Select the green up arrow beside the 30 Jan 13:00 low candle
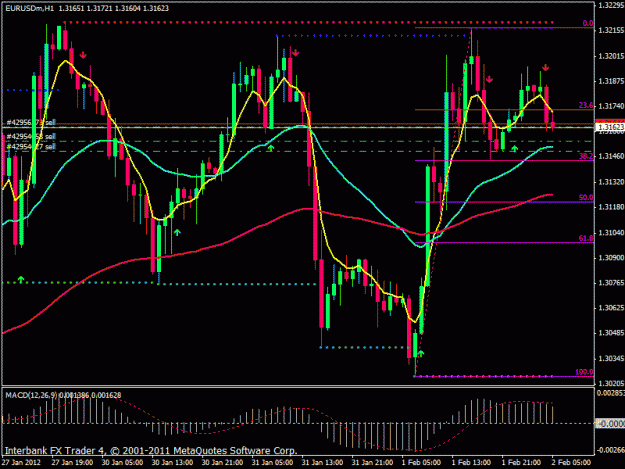Screen dimensions: 625x469 (x=177, y=232)
